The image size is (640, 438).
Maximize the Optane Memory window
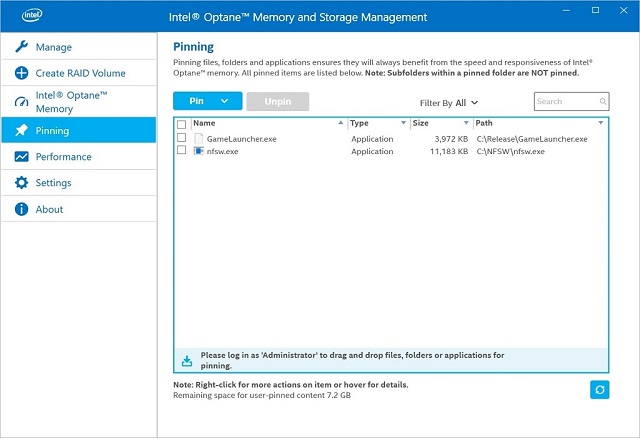(596, 10)
